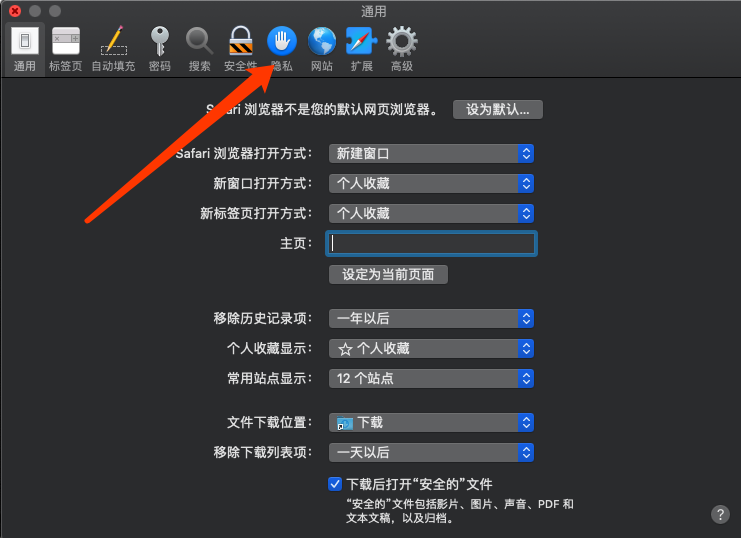This screenshot has height=538, width=741.
Task: Open the 新标签页打开方式 dropdown
Action: tap(431, 214)
